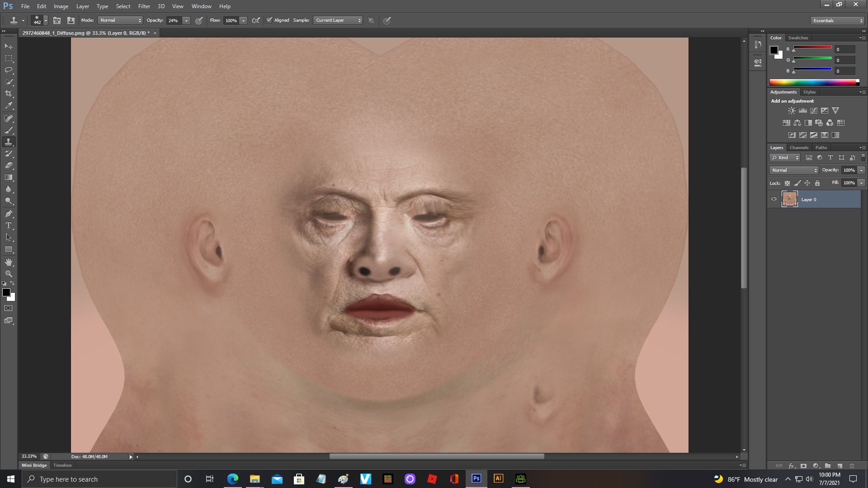Select the History Brush tool
The width and height of the screenshot is (868, 488).
coord(9,154)
